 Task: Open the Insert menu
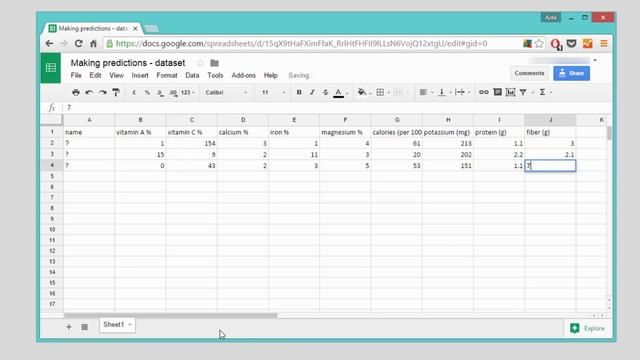140,76
